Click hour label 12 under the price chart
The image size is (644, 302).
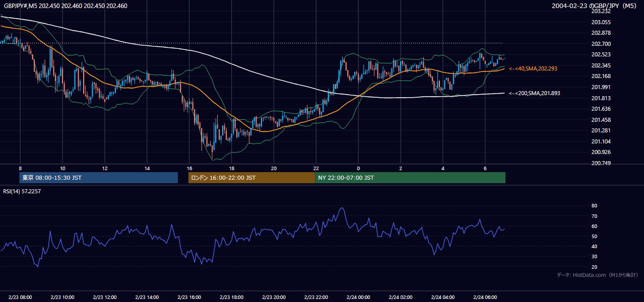click(105, 168)
